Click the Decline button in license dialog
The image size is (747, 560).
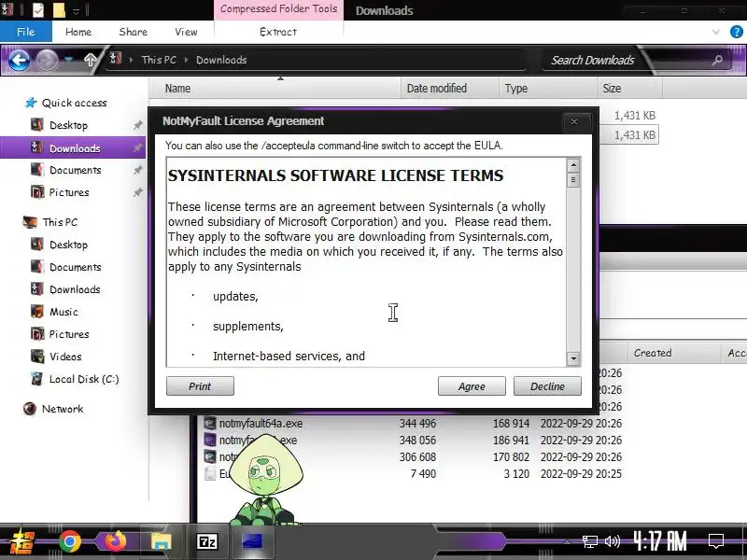pyautogui.click(x=547, y=386)
